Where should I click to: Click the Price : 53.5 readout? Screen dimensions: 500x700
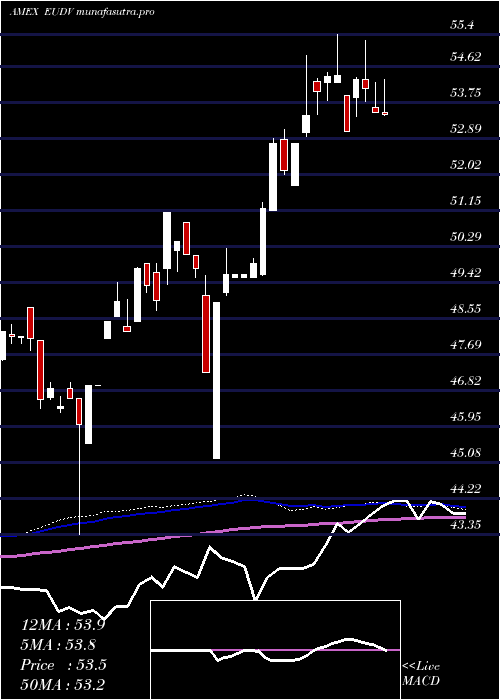click(63, 665)
